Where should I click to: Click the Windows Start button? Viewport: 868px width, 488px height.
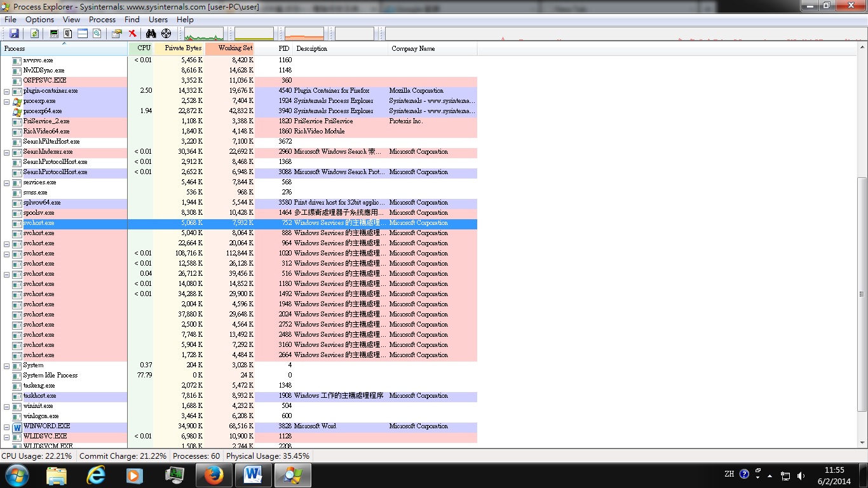pyautogui.click(x=17, y=475)
